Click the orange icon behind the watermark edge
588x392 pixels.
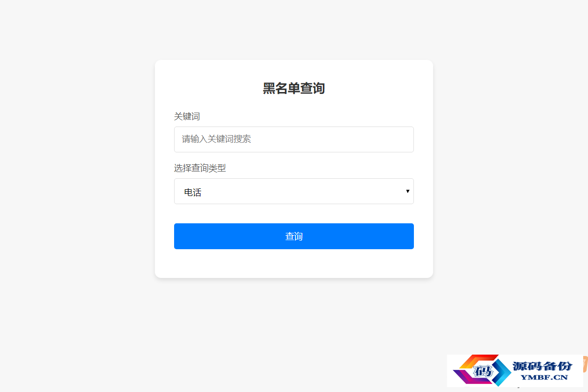tap(586, 364)
